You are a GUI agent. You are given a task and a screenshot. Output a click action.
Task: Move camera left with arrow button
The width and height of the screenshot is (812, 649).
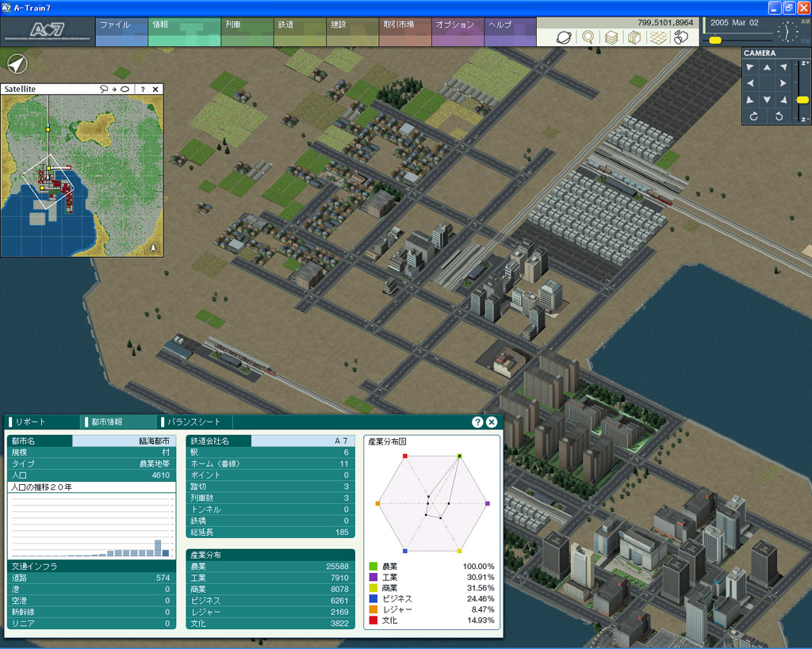click(x=750, y=83)
